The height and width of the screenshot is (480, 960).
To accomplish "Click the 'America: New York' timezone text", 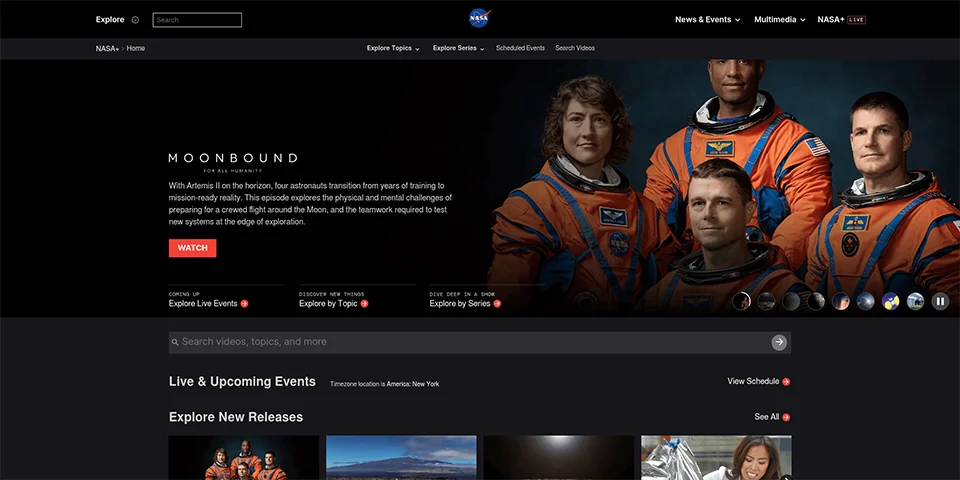I will [x=413, y=384].
